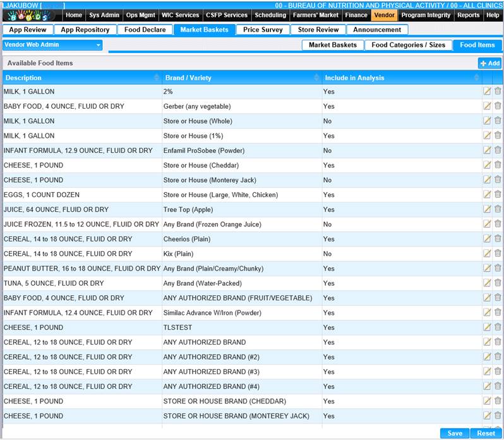The width and height of the screenshot is (504, 440).
Task: Switch to the Food Declare tab
Action: click(x=145, y=30)
